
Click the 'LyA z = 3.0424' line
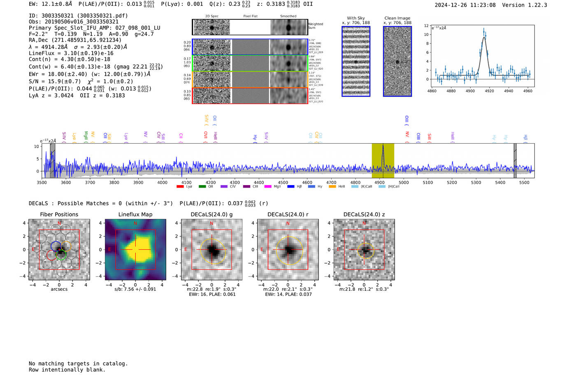(x=77, y=95)
